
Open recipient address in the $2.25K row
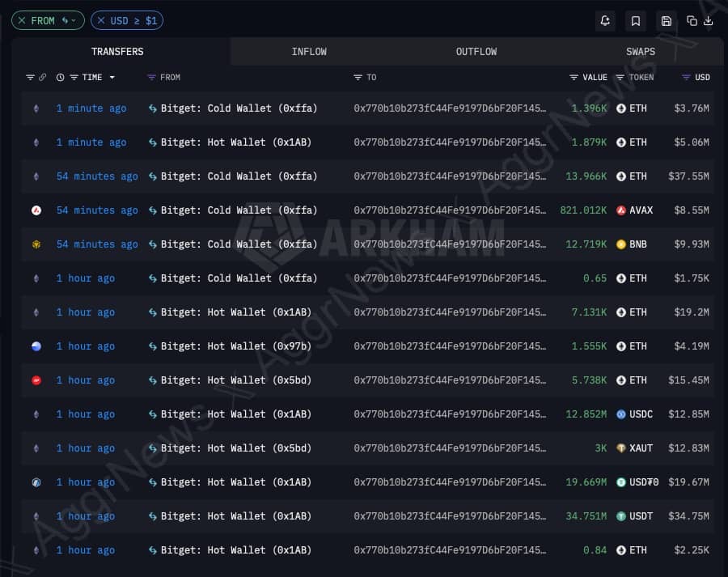click(x=450, y=550)
